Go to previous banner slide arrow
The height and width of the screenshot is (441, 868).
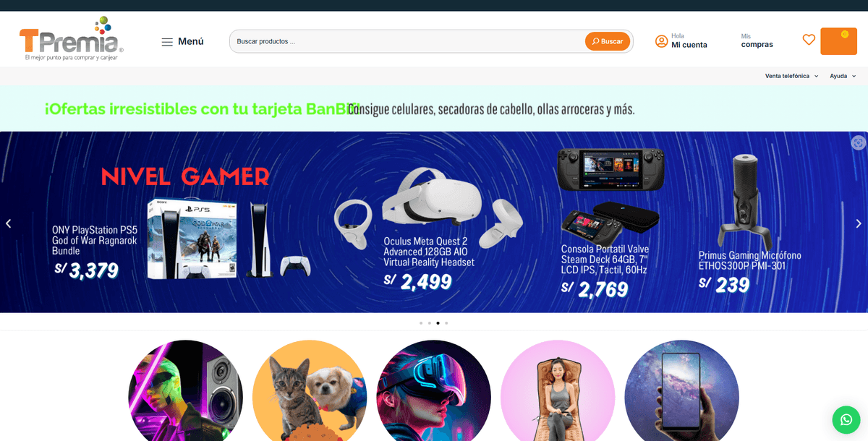tap(9, 223)
